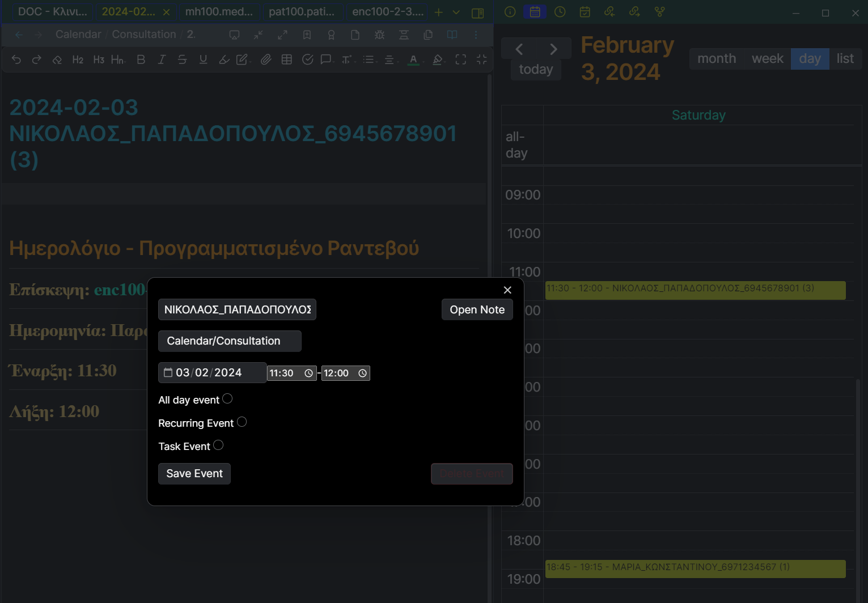Undo the last edit in editor toolbar
Image resolution: width=868 pixels, height=603 pixels.
[x=16, y=60]
